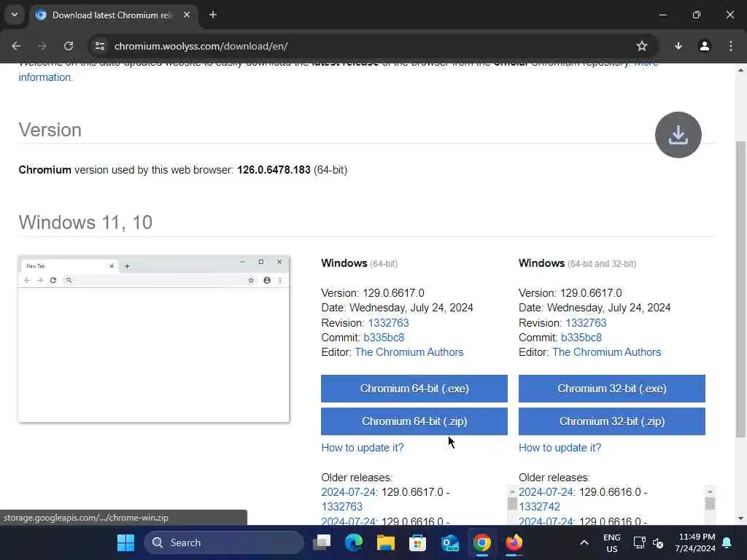
Task: Click the ENG US language indicator
Action: [x=612, y=542]
